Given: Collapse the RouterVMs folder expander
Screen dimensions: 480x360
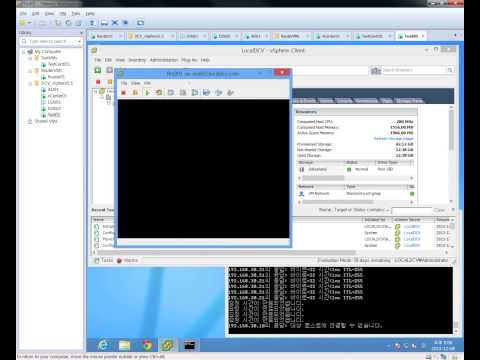Looking at the screenshot, I should (x=30, y=70).
